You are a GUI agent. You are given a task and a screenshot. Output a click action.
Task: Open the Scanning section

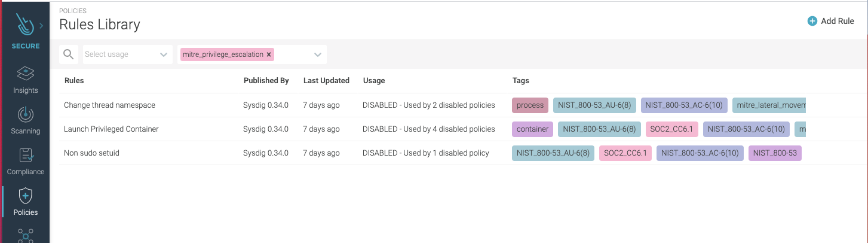coord(26,120)
